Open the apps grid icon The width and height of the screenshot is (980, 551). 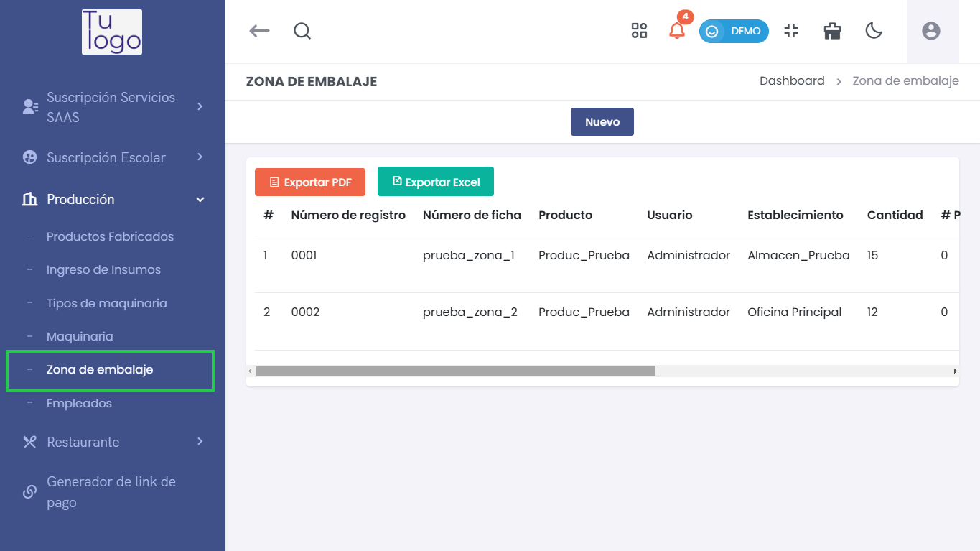pyautogui.click(x=639, y=31)
